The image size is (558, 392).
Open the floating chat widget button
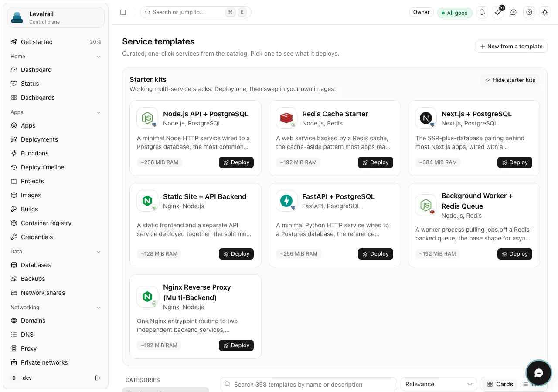click(x=539, y=373)
